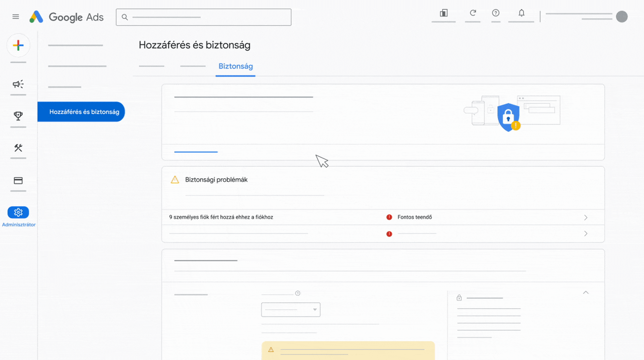The image size is (644, 360).
Task: Click the small lock icon in side panel
Action: coord(459,298)
